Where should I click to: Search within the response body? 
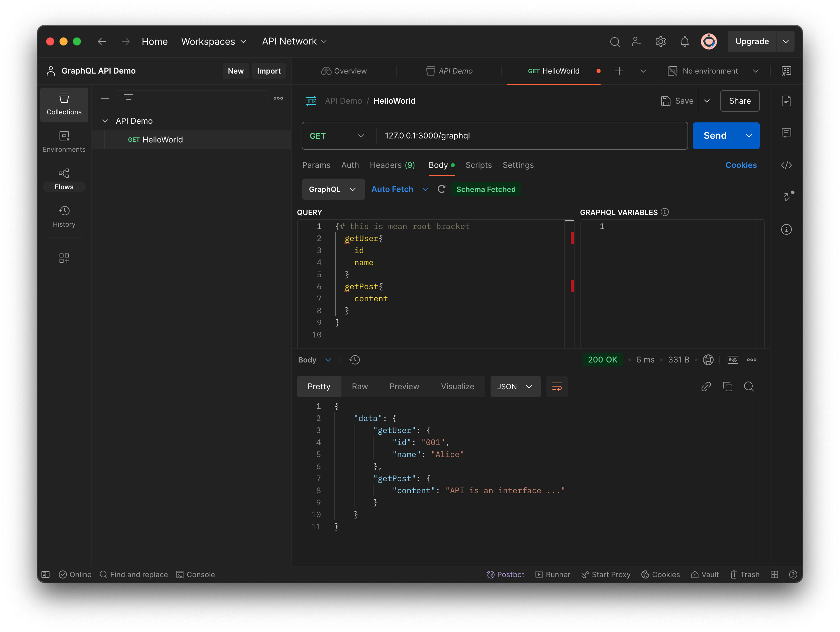point(749,386)
